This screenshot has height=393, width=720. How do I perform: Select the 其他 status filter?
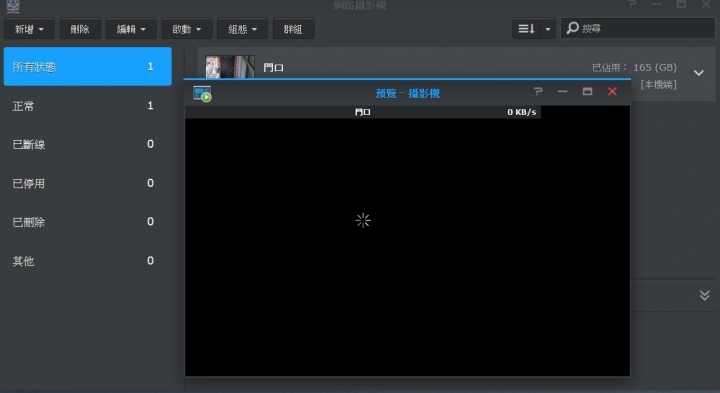click(x=88, y=261)
